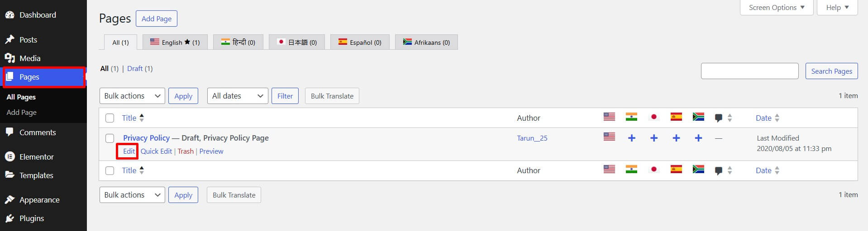This screenshot has height=231, width=868.
Task: Open Quick Edit for Privacy Policy
Action: pyautogui.click(x=156, y=151)
